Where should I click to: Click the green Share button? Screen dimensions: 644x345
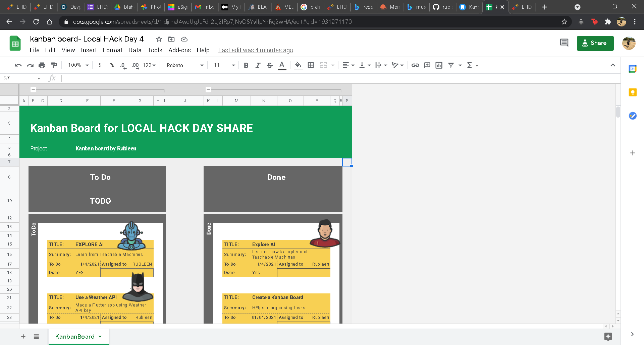click(x=595, y=43)
